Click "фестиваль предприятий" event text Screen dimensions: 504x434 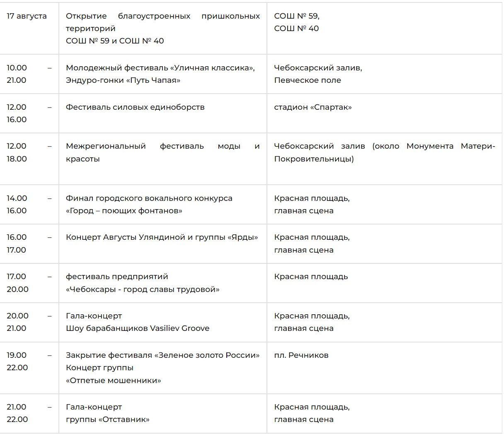pos(117,277)
